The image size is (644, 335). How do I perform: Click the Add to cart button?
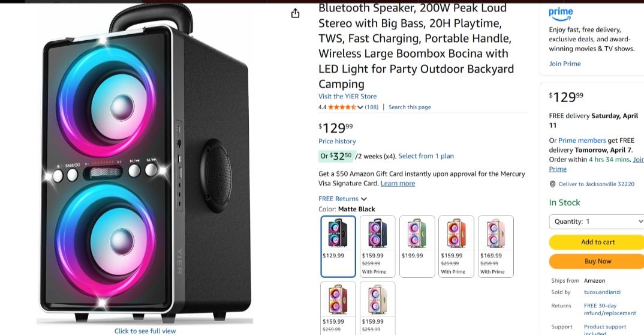point(597,242)
